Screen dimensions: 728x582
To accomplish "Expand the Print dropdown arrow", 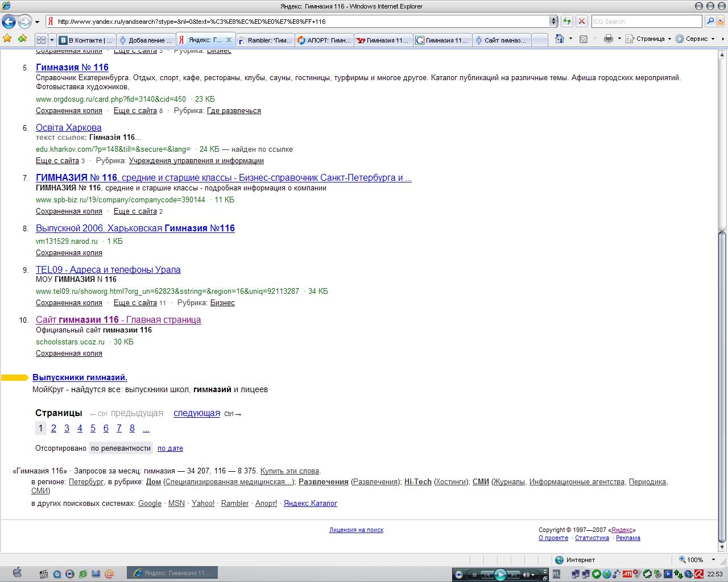I will 619,39.
